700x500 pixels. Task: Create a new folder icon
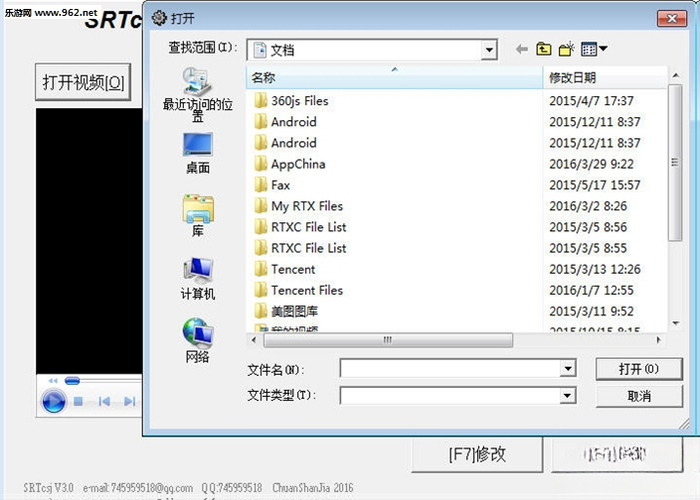(x=567, y=49)
